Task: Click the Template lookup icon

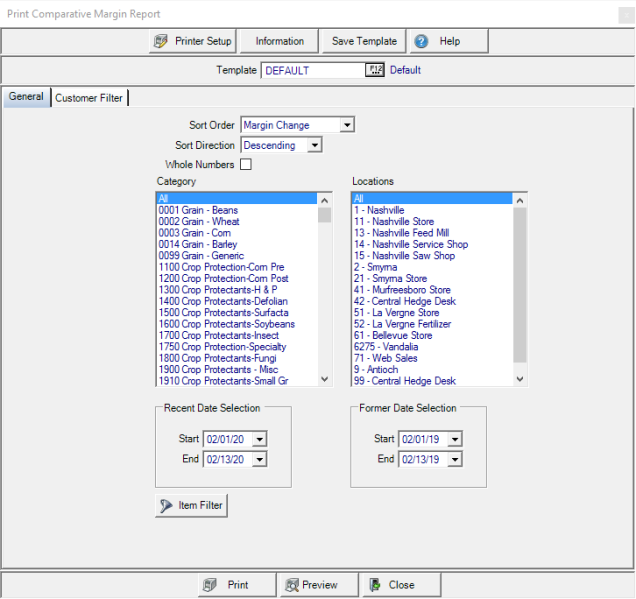Action: coord(376,70)
